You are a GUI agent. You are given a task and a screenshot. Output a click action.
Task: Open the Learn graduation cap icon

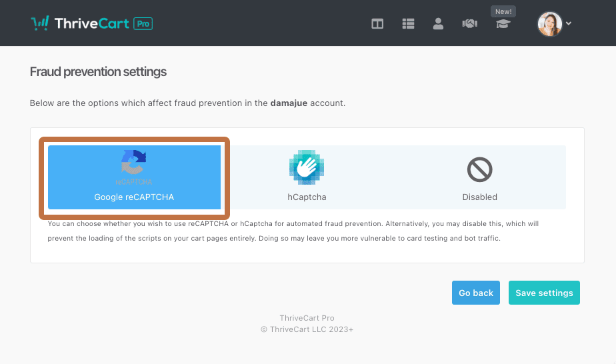tap(503, 24)
